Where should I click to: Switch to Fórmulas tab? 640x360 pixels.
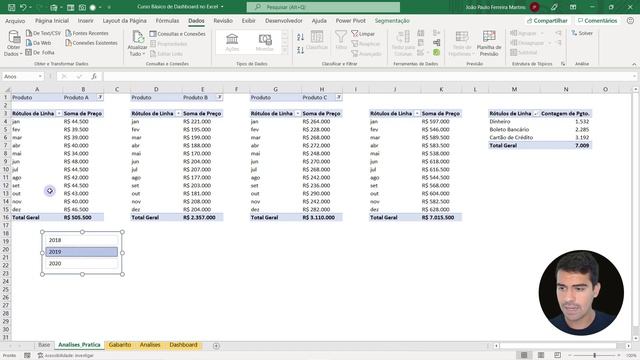pyautogui.click(x=167, y=20)
